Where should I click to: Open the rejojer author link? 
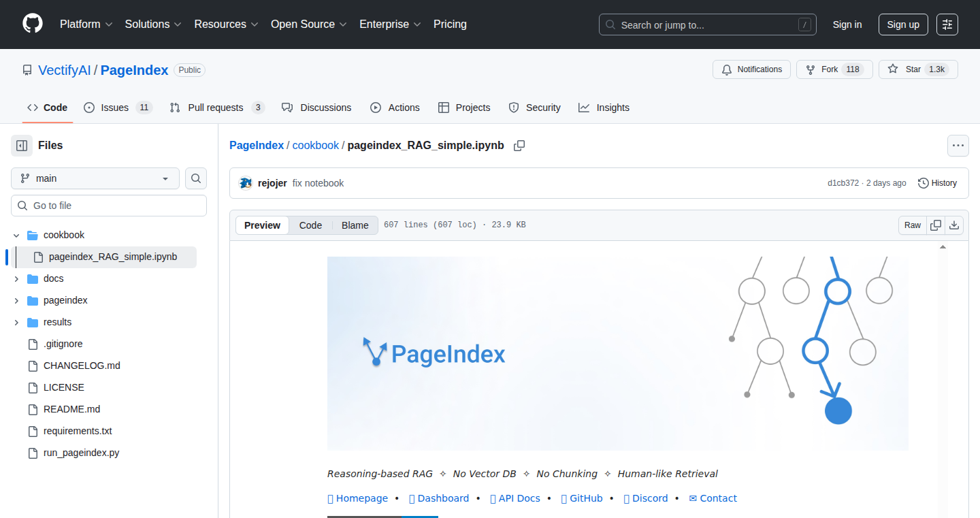point(272,183)
